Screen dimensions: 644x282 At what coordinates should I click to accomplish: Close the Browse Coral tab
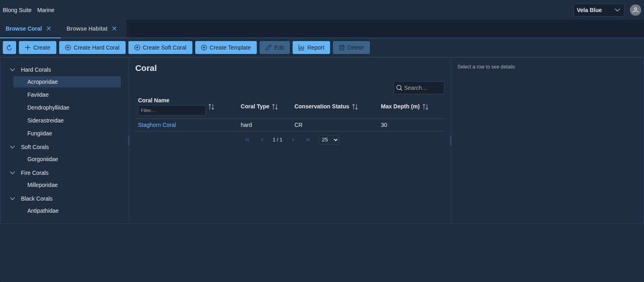pyautogui.click(x=49, y=29)
